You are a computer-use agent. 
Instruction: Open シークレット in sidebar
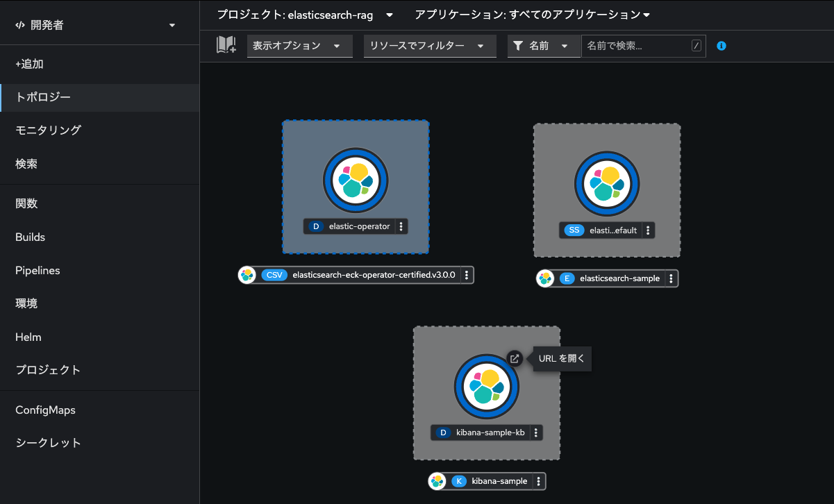coord(99,443)
